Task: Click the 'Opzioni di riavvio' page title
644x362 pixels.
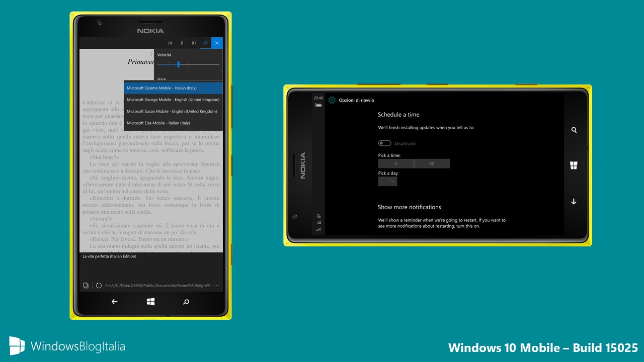Action: point(356,100)
